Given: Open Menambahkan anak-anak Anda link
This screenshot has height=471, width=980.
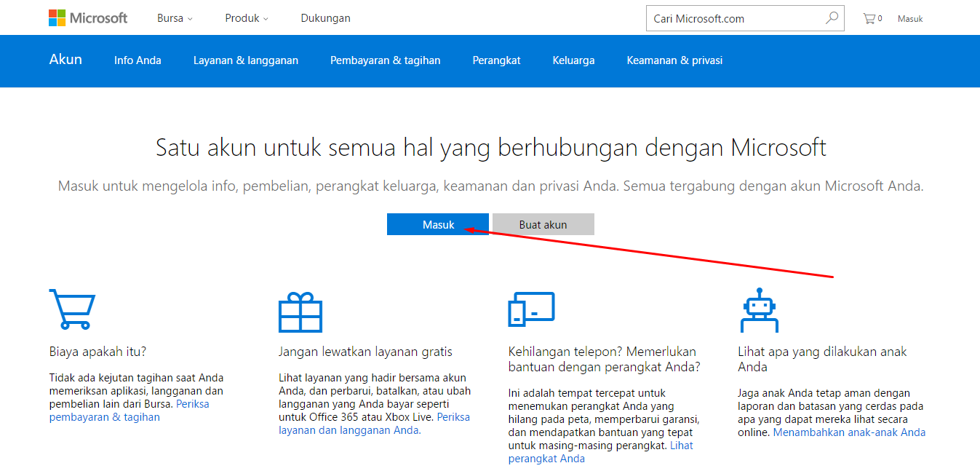Looking at the screenshot, I should click(849, 432).
